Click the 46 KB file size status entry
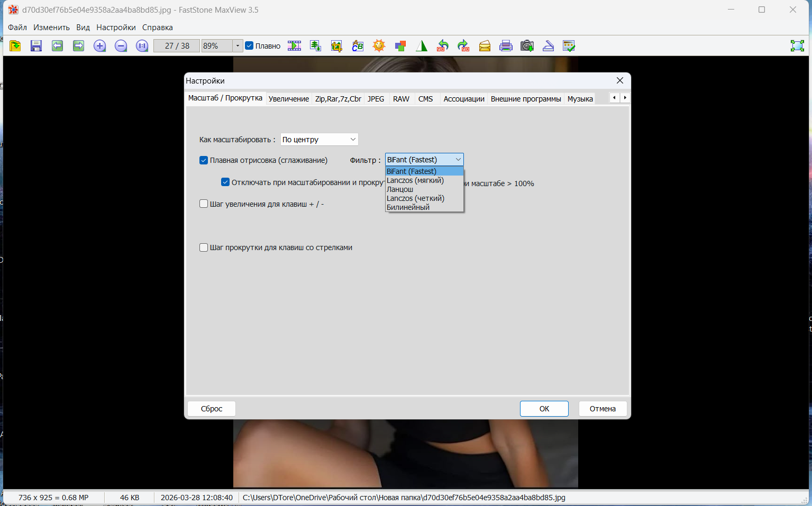 130,498
